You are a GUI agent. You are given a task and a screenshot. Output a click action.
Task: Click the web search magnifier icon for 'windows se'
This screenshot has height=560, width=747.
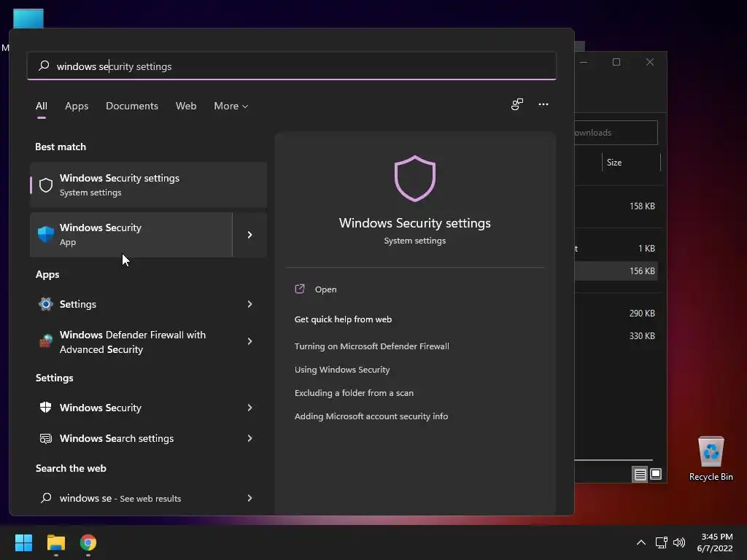pos(46,497)
